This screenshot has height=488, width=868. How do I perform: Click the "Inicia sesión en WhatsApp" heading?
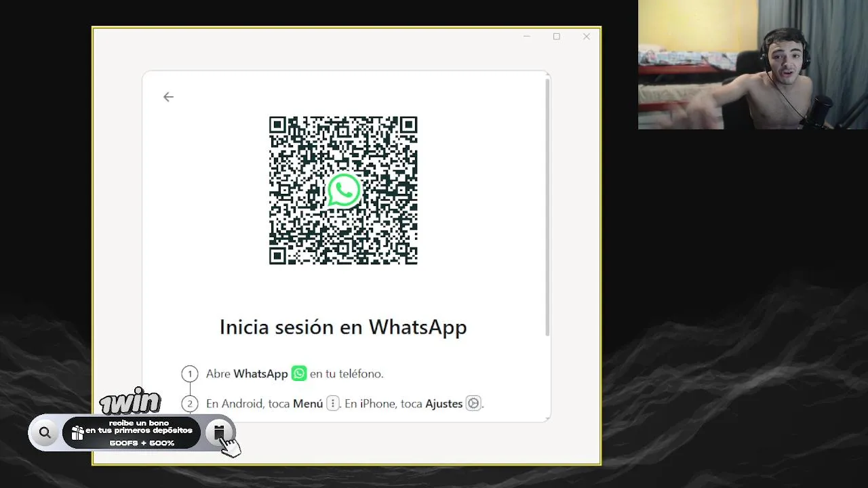click(x=343, y=327)
